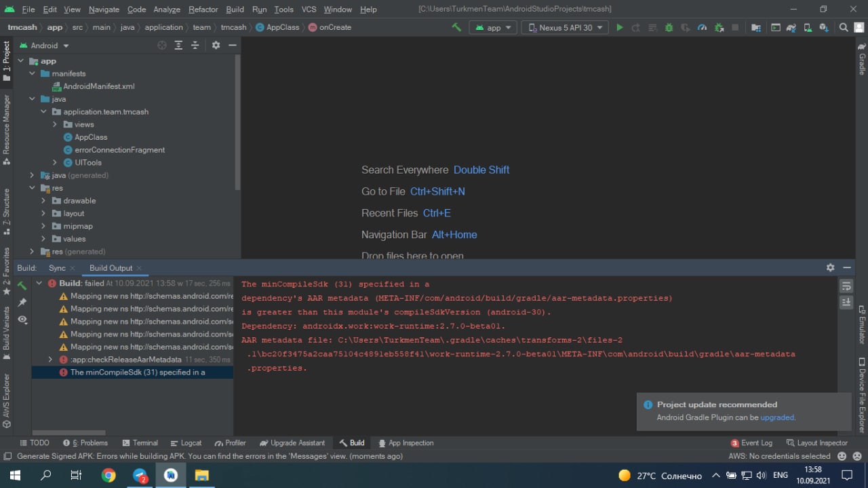The width and height of the screenshot is (868, 488).
Task: Expand the :app:checkReleaseAarMetadata node
Action: pos(50,360)
